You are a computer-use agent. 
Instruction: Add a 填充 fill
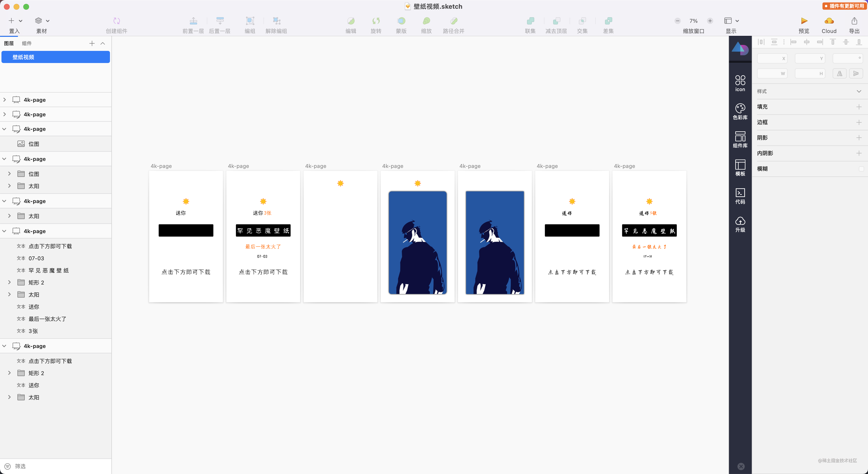point(859,107)
